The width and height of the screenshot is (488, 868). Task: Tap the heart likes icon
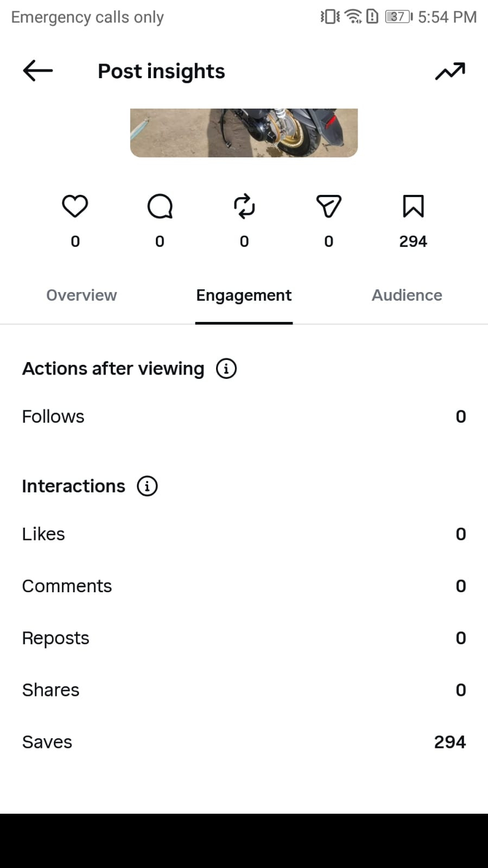click(x=75, y=206)
